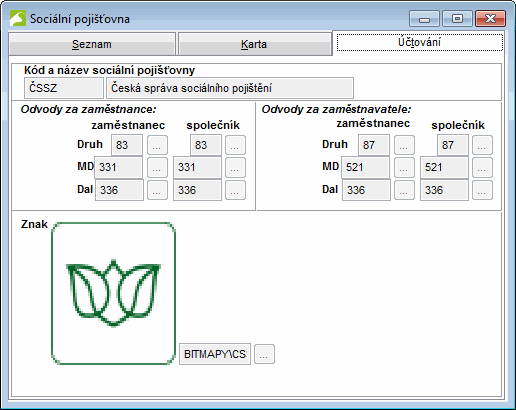Click employer deductions zaměstnanec Druh field 87

(x=374, y=145)
